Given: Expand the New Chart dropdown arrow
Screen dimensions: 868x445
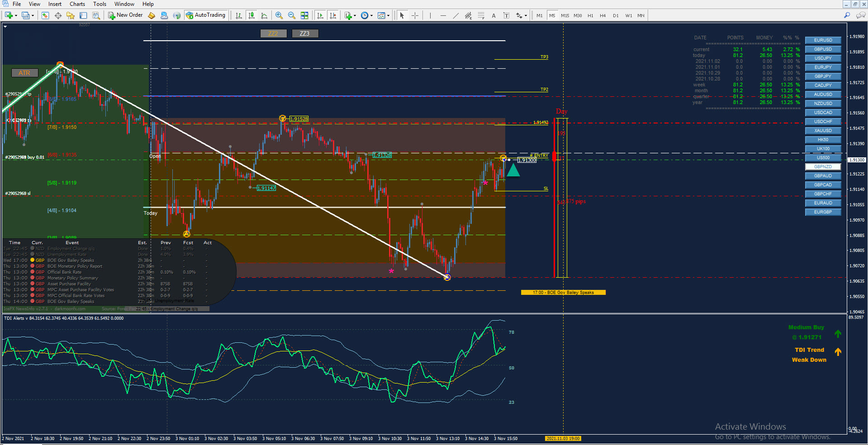Looking at the screenshot, I should [16, 16].
